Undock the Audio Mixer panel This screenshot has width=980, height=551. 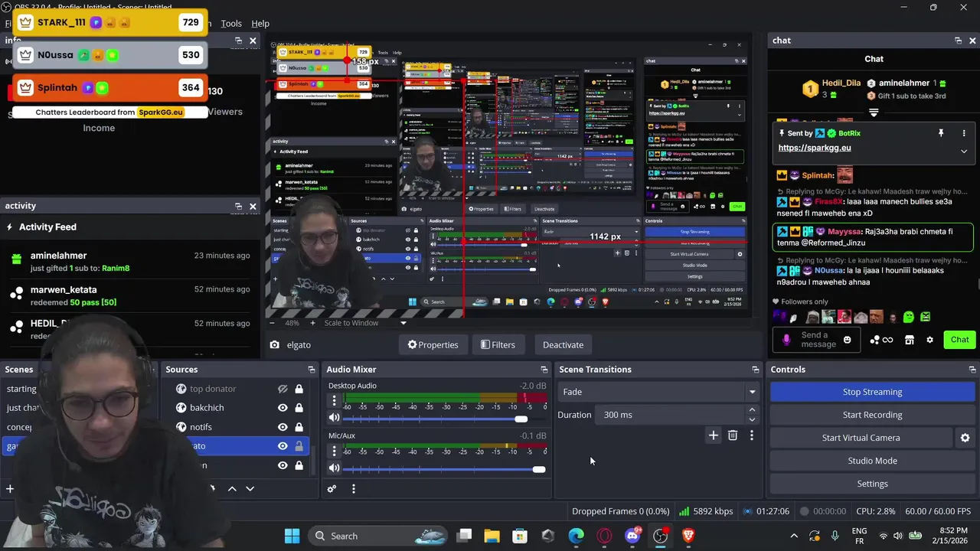click(544, 370)
